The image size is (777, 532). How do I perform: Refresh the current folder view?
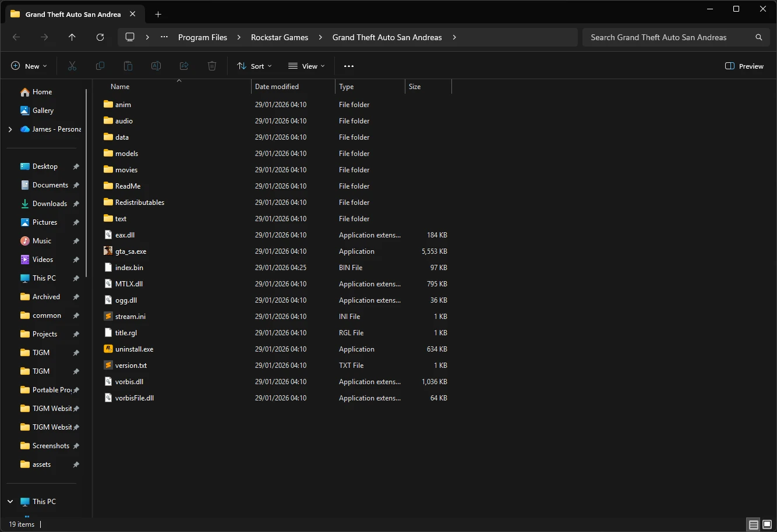[x=100, y=37]
